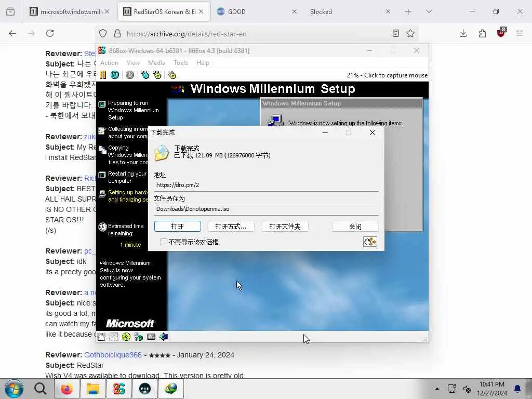The image size is (532, 399).
Task: Click floppy drive status icon in 86Box
Action: coord(101,337)
